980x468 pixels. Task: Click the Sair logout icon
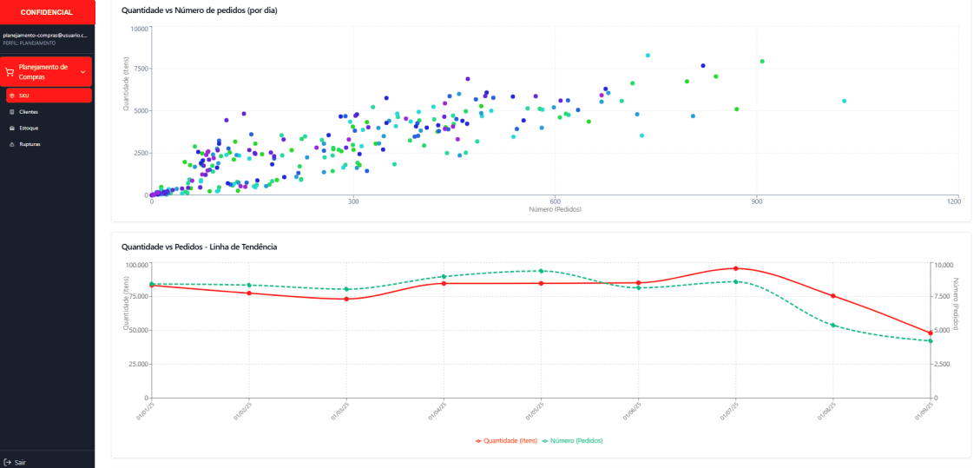tap(7, 462)
